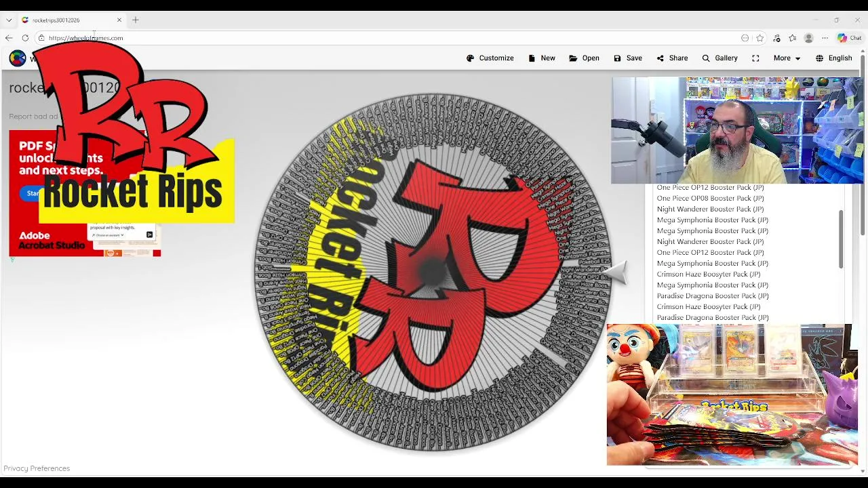This screenshot has width=868, height=488.
Task: Open a new browser tab
Action: [136, 20]
